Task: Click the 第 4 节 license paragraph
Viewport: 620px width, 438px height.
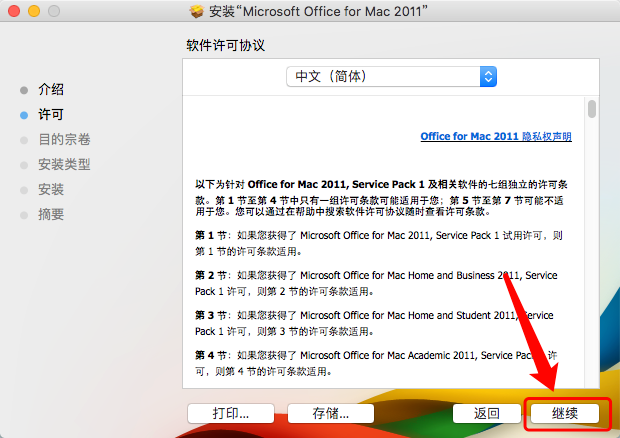Action: 376,363
